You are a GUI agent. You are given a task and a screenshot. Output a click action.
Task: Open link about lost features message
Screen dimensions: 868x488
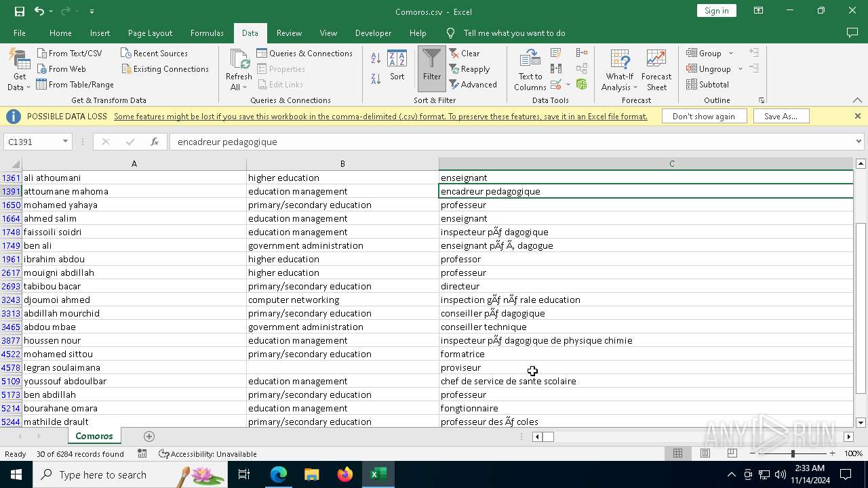(380, 116)
